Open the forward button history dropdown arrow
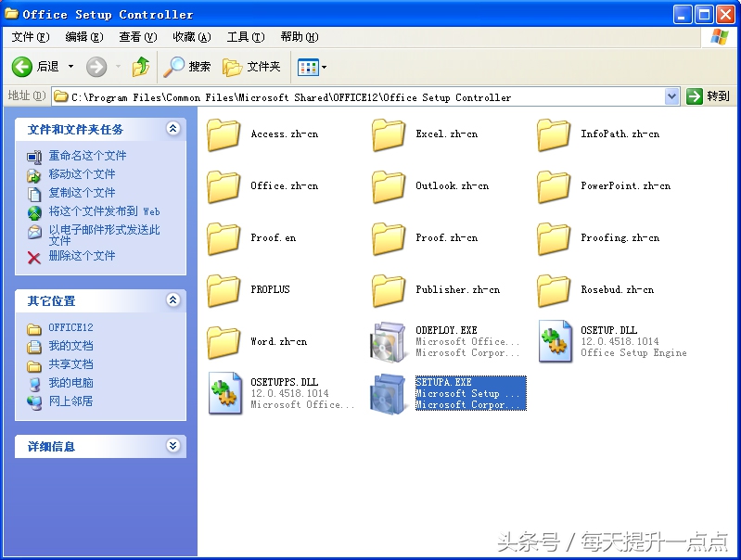Screen dimensions: 741x560 118,67
